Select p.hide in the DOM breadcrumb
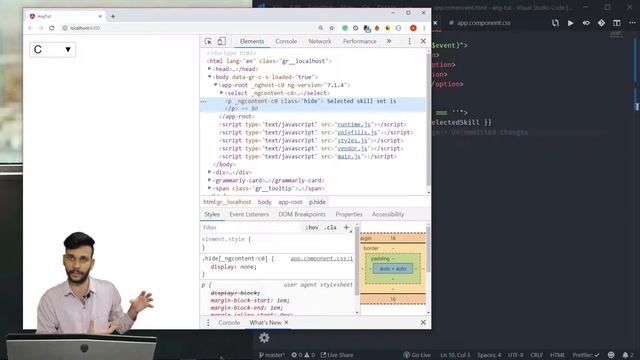Image resolution: width=640 pixels, height=360 pixels. (x=317, y=202)
